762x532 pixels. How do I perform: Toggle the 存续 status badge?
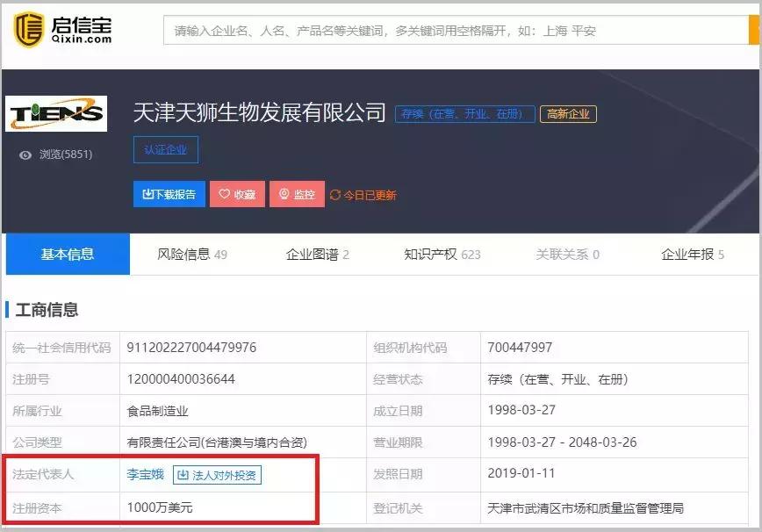click(464, 113)
